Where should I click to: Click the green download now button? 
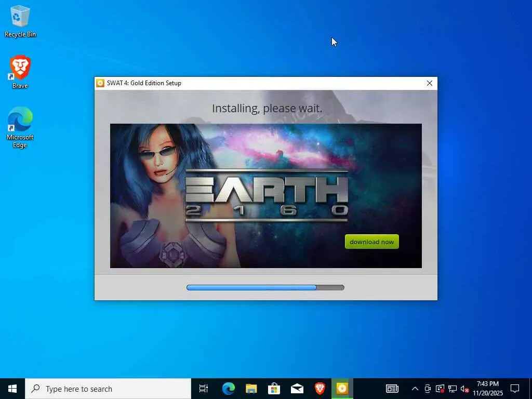coord(371,242)
